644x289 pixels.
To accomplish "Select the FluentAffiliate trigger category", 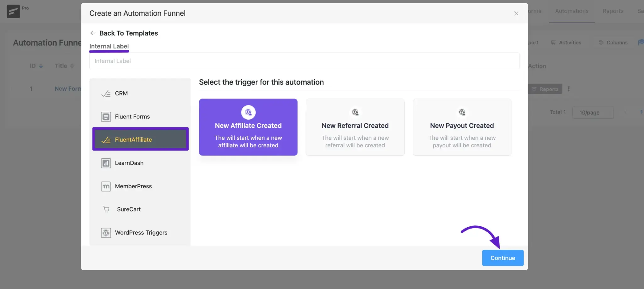I will (x=140, y=139).
